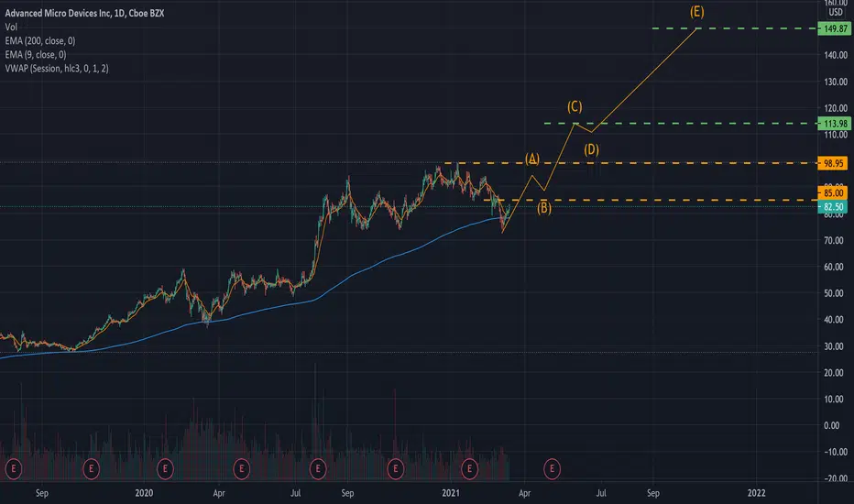This screenshot has height=504, width=854.
Task: Click the 2020 year label on time axis
Action: coord(144,493)
